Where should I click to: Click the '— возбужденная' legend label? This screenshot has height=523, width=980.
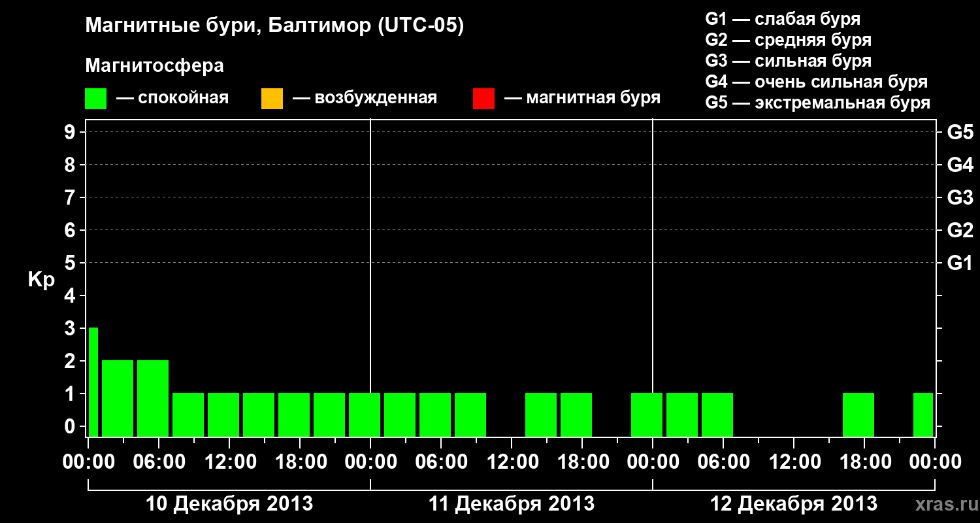tap(365, 98)
